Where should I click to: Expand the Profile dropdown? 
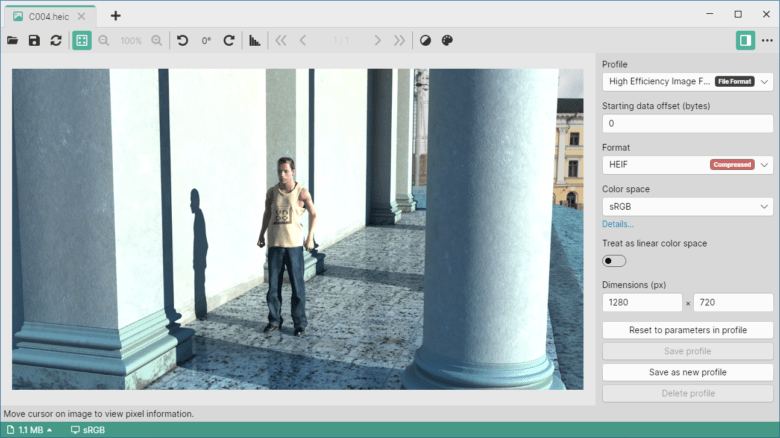pyautogui.click(x=687, y=82)
